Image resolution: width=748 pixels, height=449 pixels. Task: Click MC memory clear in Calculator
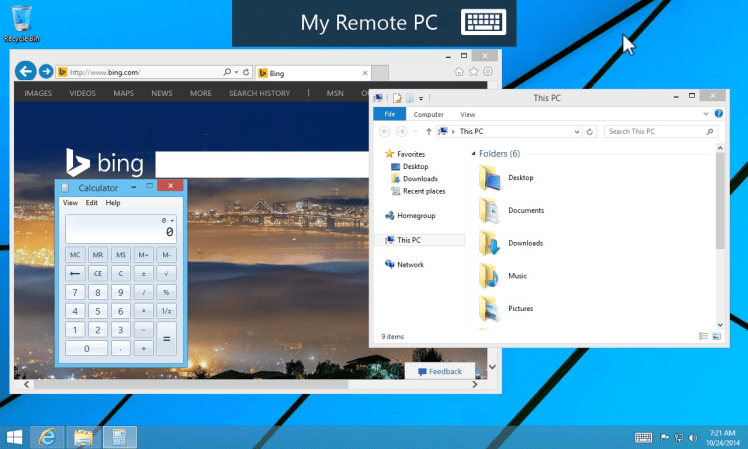[x=75, y=255]
